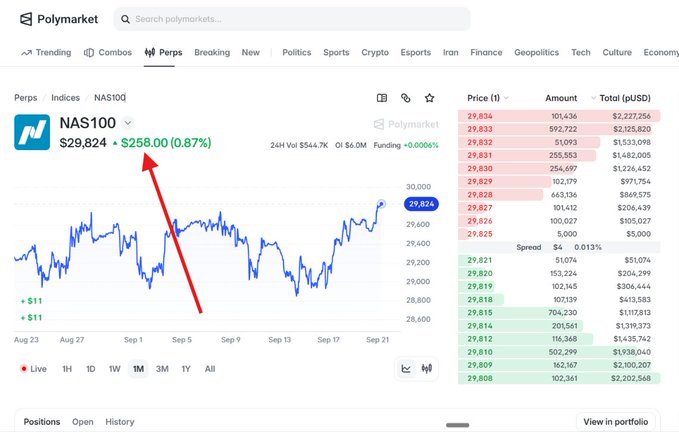The height and width of the screenshot is (432, 679).
Task: Click the Perps breadcrumb link
Action: click(x=26, y=98)
